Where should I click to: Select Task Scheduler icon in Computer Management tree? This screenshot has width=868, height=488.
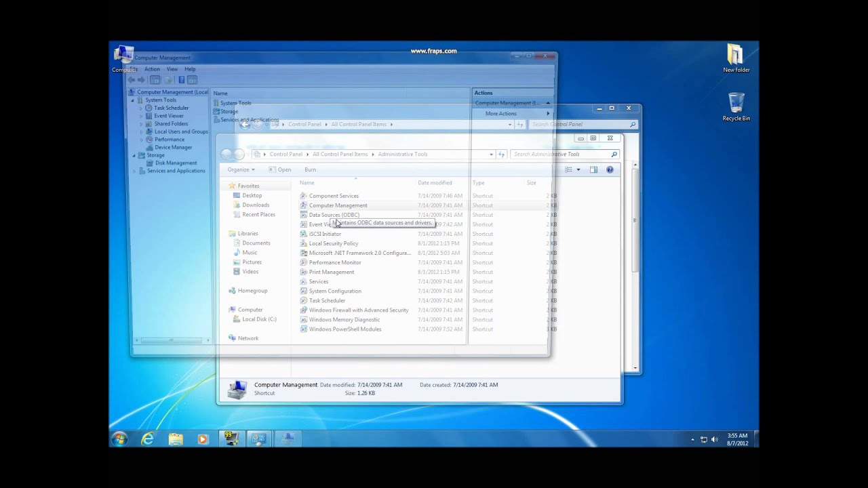point(149,108)
